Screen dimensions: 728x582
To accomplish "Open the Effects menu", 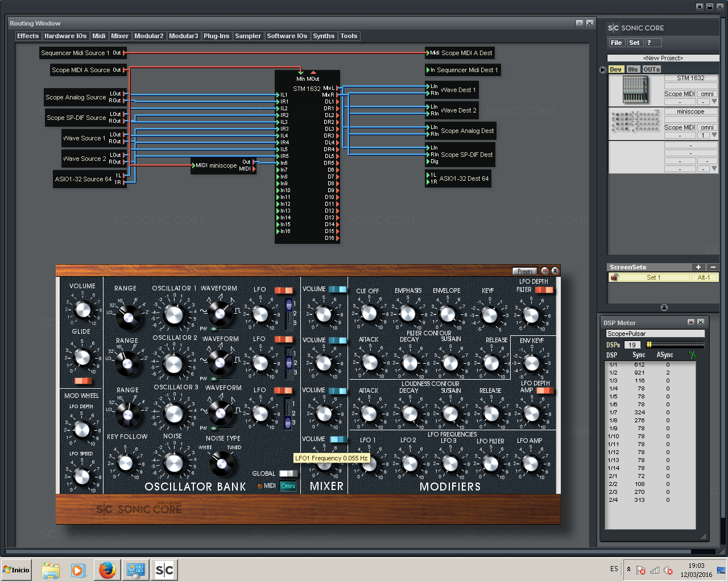I will 28,36.
